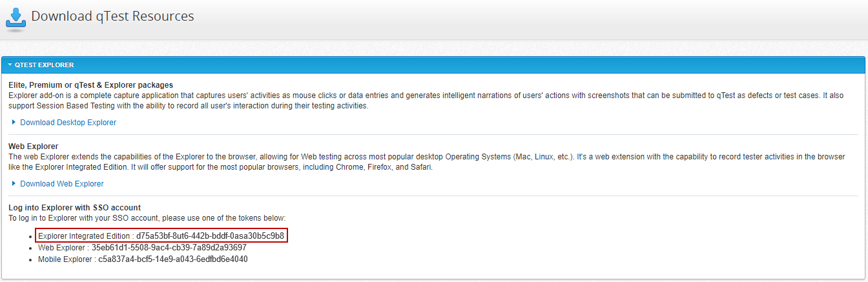
Task: Click the Download qTest Resources page title
Action: coord(112,16)
